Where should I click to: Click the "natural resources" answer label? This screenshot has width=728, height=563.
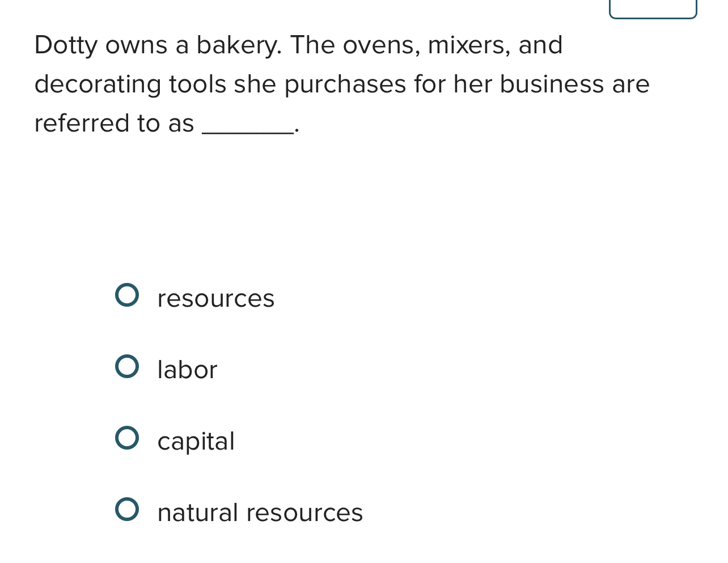pos(260,513)
